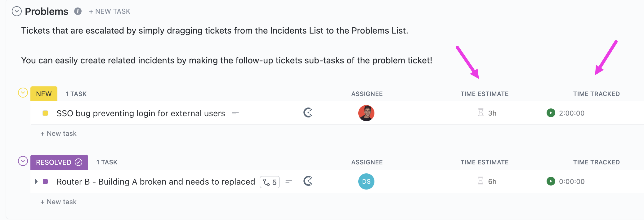Viewport: 644px width, 220px height.
Task: Click the hourglass estimate icon on SSO task
Action: point(481,113)
